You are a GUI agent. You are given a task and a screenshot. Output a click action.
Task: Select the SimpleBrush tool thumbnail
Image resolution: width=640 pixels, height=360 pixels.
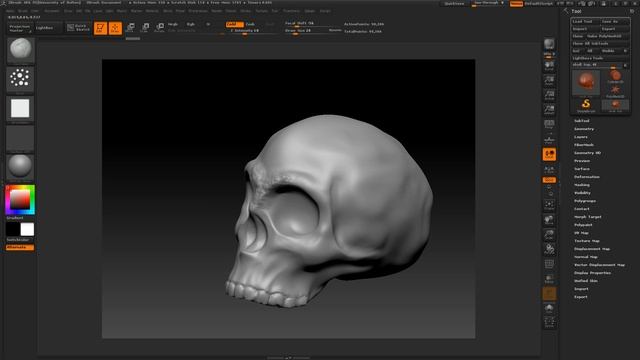pos(586,105)
